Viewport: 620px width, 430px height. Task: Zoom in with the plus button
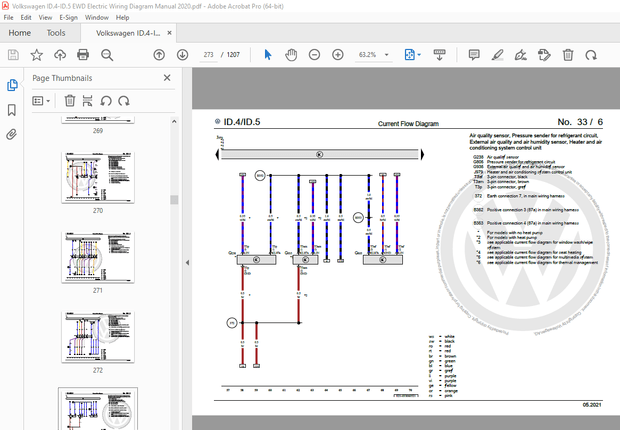338,55
